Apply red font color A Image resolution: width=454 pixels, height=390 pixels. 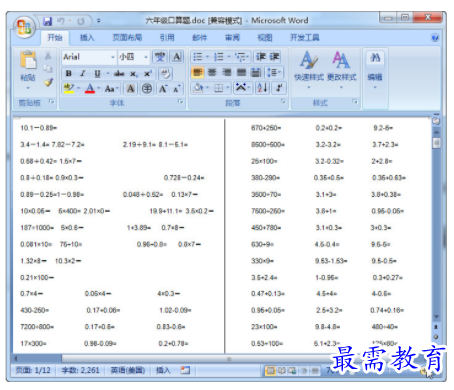tap(90, 89)
